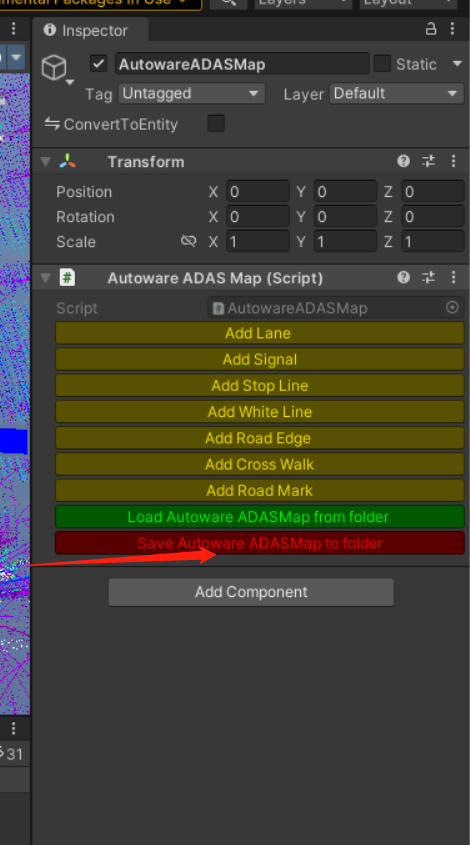
Task: Open the Tag Untagged dropdown
Action: (191, 94)
